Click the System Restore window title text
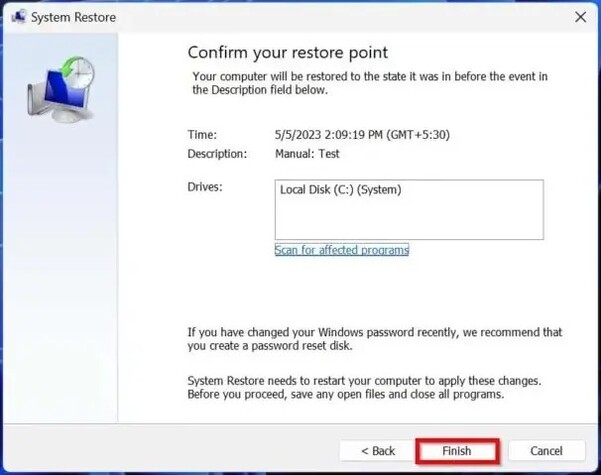Image resolution: width=601 pixels, height=475 pixels. [x=73, y=17]
